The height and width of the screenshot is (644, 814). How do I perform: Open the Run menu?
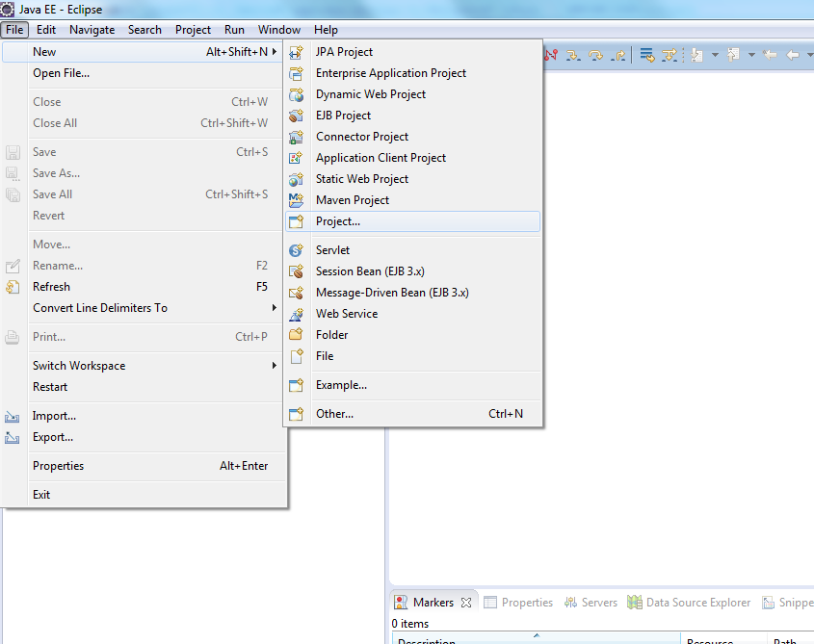pos(234,30)
